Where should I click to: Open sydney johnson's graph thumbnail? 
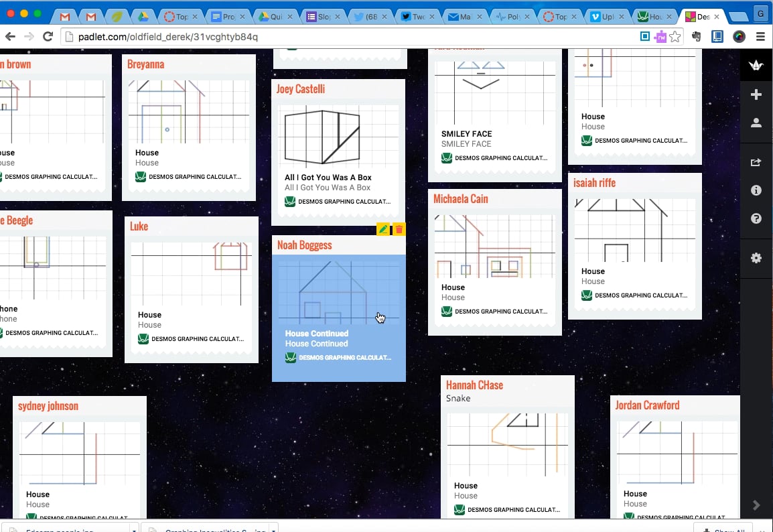click(79, 454)
